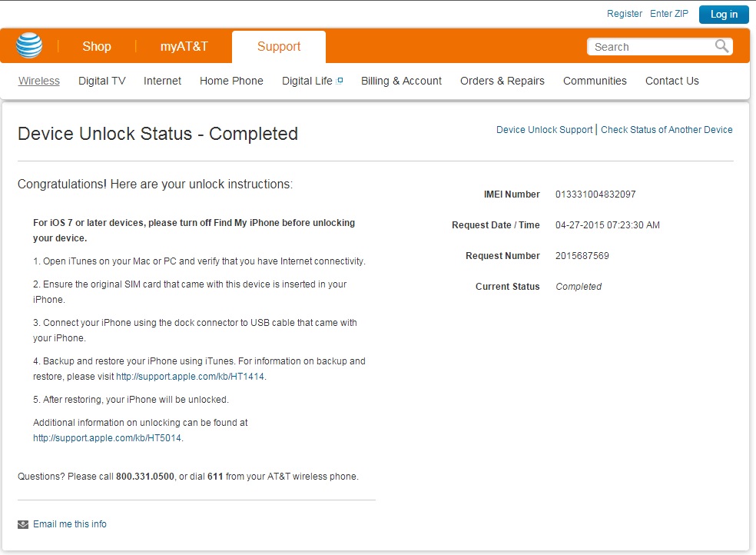The height and width of the screenshot is (555, 756).
Task: Click Email me this info link
Action: [70, 524]
